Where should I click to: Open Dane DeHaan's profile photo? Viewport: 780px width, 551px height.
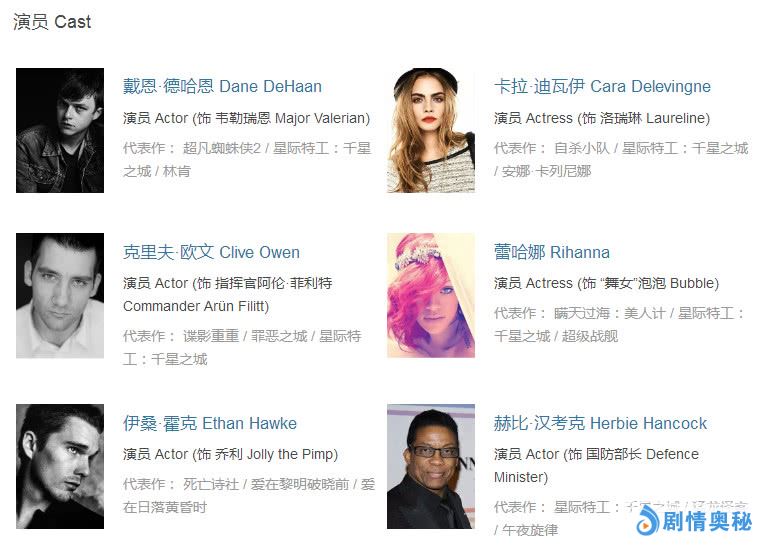[60, 130]
